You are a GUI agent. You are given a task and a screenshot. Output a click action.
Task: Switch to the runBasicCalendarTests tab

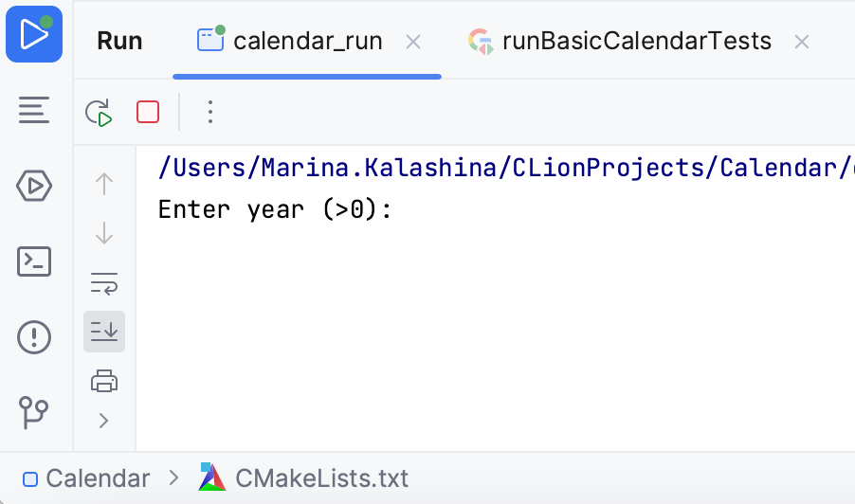pos(636,41)
